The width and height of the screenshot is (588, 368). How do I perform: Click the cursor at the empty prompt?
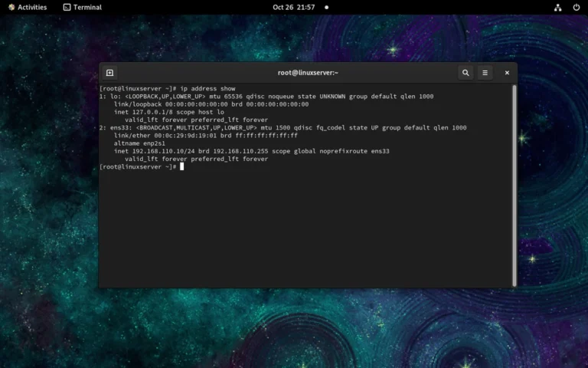tap(182, 166)
